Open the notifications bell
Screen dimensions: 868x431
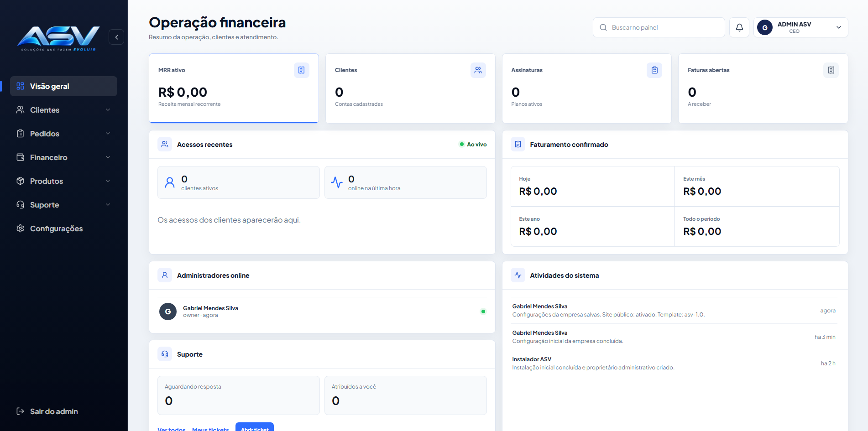click(x=739, y=27)
